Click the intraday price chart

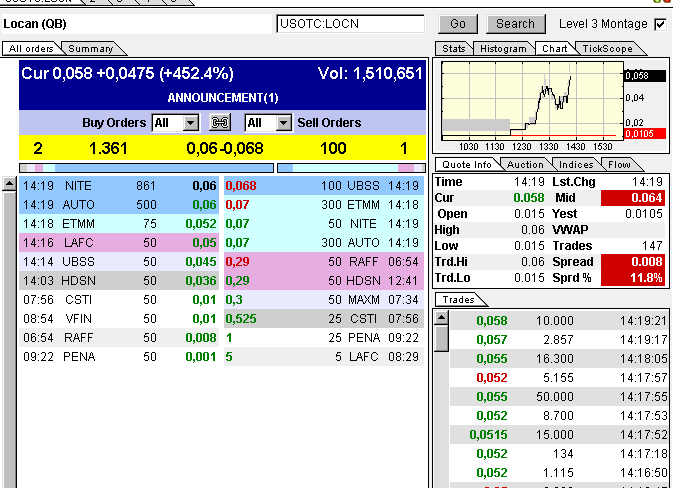tap(530, 98)
